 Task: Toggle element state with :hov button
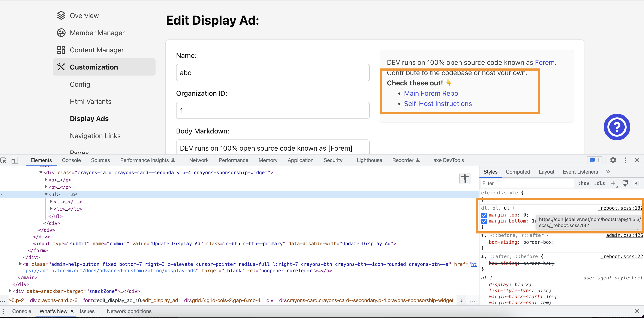tap(584, 183)
